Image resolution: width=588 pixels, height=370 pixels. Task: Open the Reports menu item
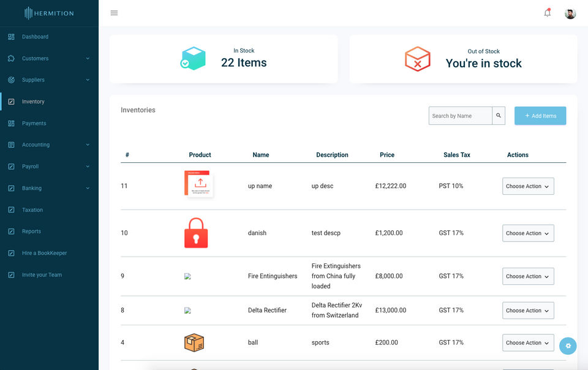(31, 232)
